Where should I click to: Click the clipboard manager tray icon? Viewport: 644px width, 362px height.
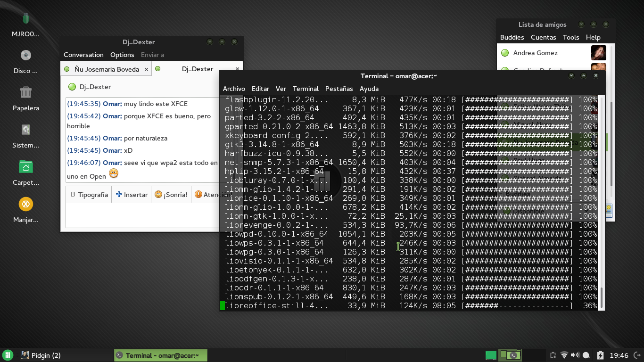(x=553, y=355)
